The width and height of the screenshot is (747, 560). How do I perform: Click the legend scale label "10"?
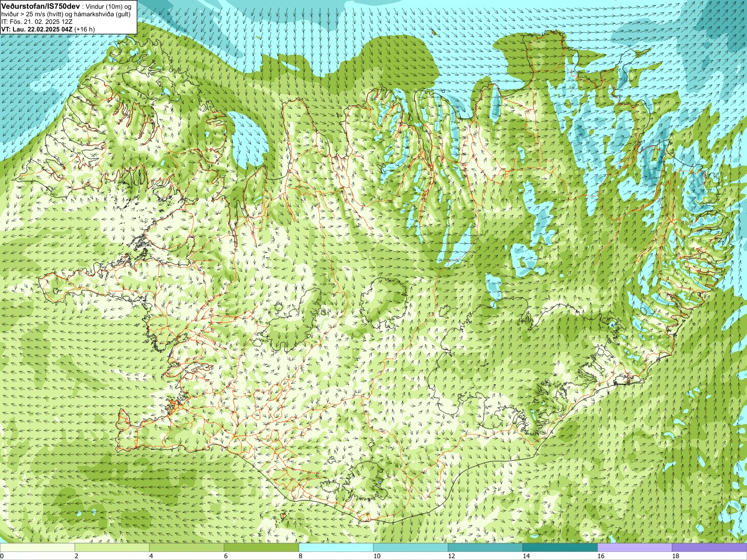pyautogui.click(x=377, y=556)
